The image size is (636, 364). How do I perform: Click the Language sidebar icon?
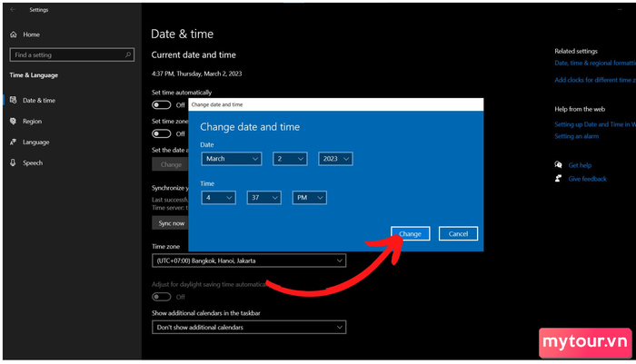click(x=14, y=142)
